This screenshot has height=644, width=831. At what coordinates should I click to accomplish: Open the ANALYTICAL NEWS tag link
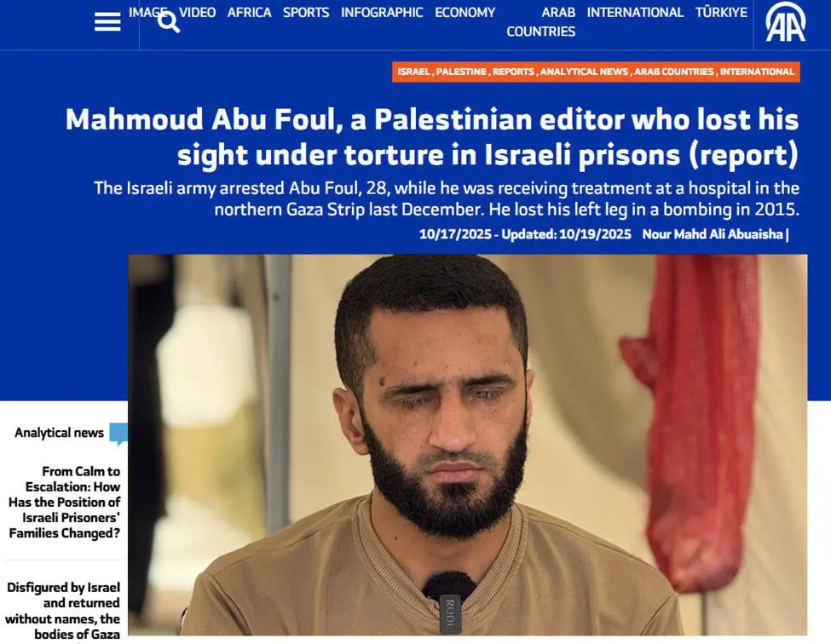[584, 72]
